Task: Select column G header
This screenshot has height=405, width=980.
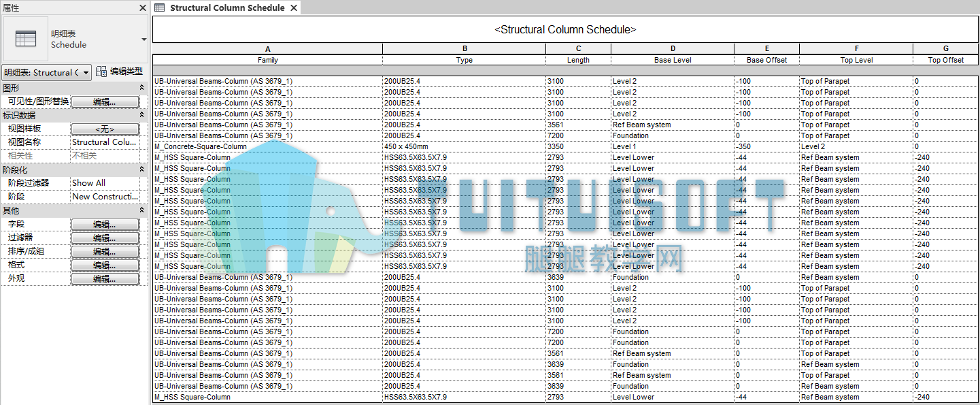Action: click(946, 49)
